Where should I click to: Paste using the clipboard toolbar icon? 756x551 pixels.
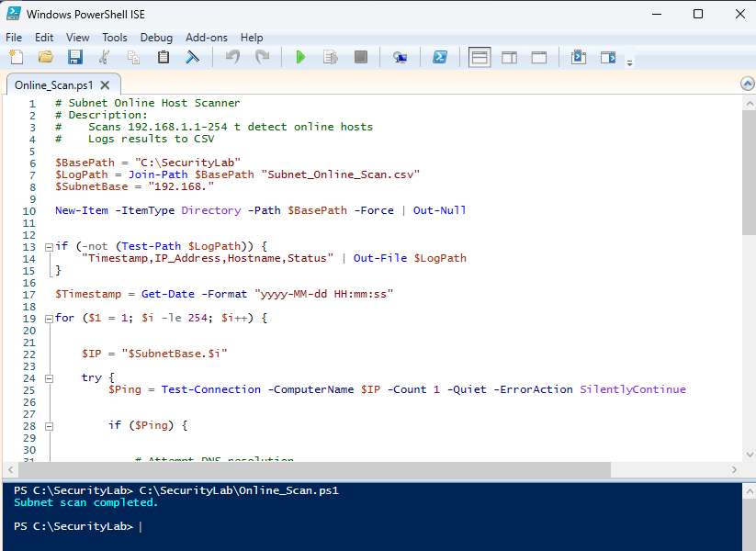click(164, 58)
